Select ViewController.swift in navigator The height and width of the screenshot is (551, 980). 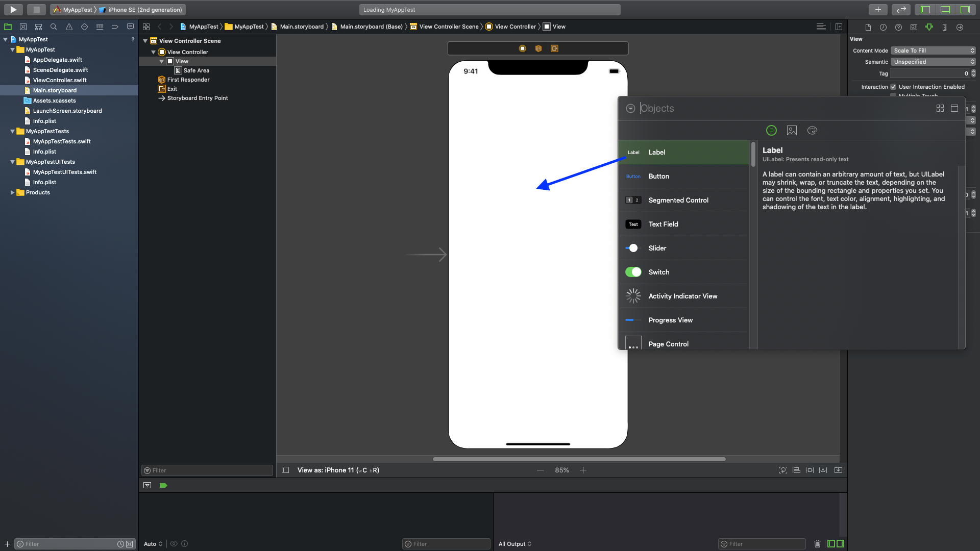click(x=60, y=80)
